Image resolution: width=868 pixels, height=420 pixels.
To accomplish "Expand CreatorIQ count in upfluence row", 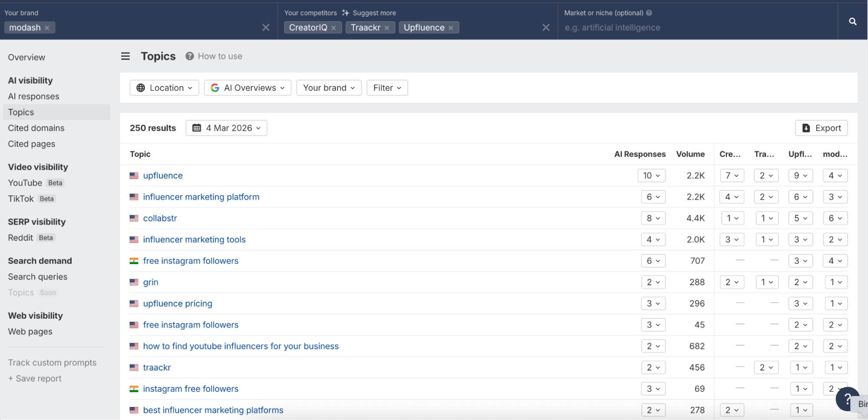I will click(732, 175).
